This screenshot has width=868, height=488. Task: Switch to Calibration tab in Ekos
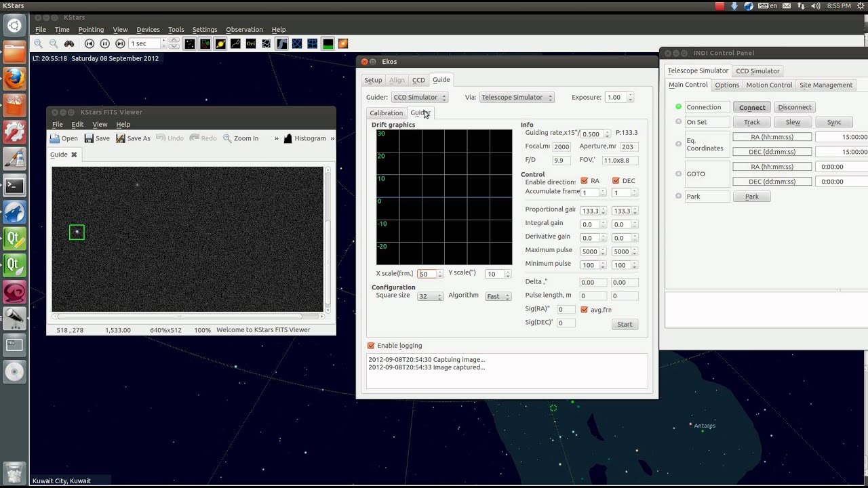(x=386, y=113)
